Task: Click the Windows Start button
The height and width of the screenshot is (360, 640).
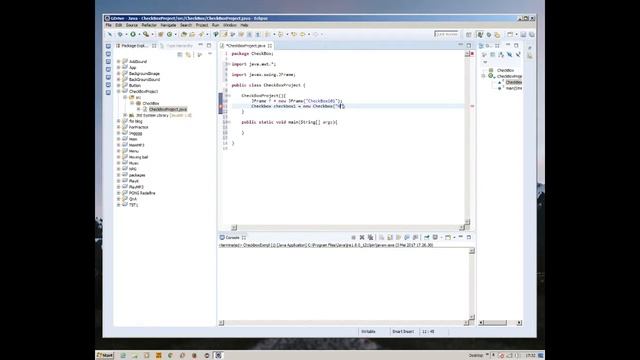Action: (105, 356)
